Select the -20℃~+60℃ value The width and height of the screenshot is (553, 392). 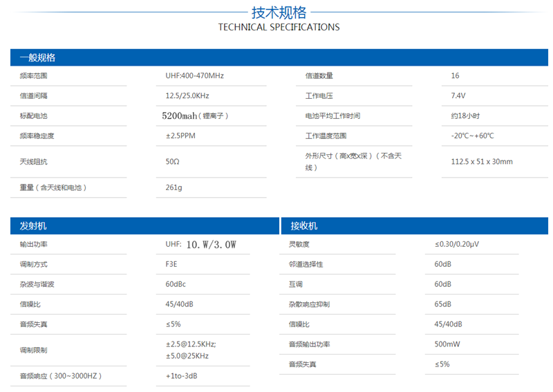(473, 136)
